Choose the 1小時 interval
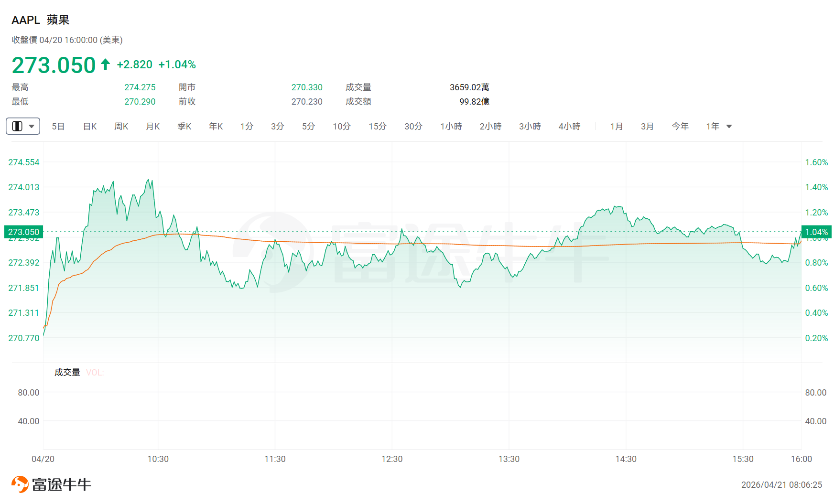834x504 pixels. (451, 126)
